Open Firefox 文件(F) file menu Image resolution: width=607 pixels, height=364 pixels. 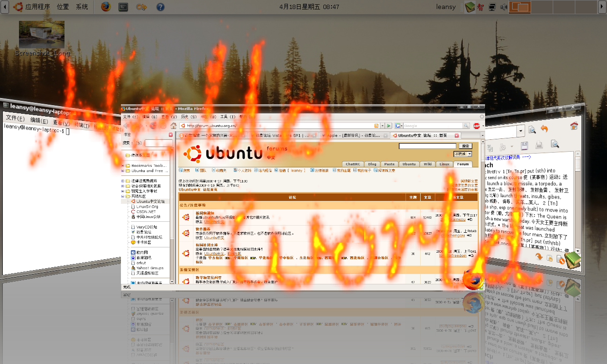pyautogui.click(x=130, y=117)
